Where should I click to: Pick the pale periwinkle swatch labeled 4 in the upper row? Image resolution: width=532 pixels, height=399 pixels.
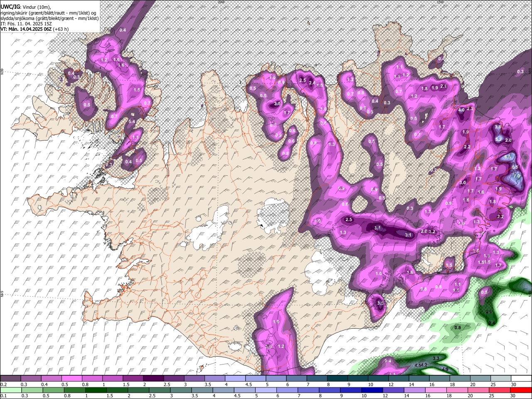tap(235, 379)
